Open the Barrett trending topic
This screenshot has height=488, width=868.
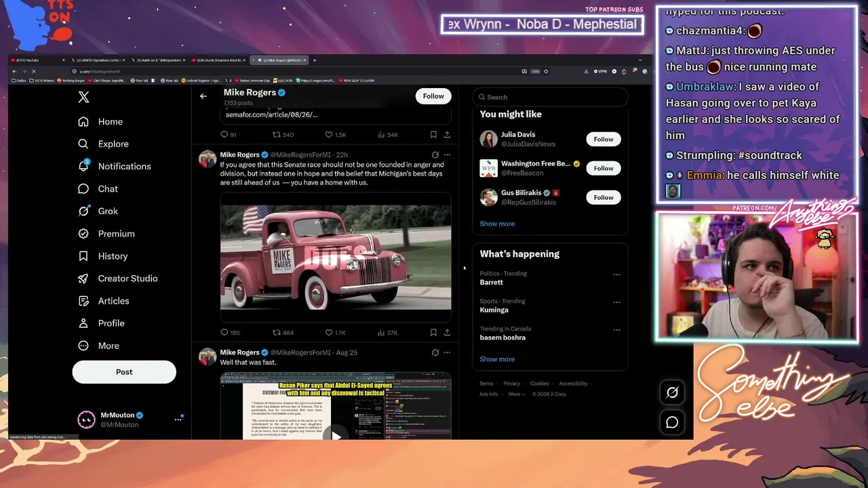(x=492, y=282)
